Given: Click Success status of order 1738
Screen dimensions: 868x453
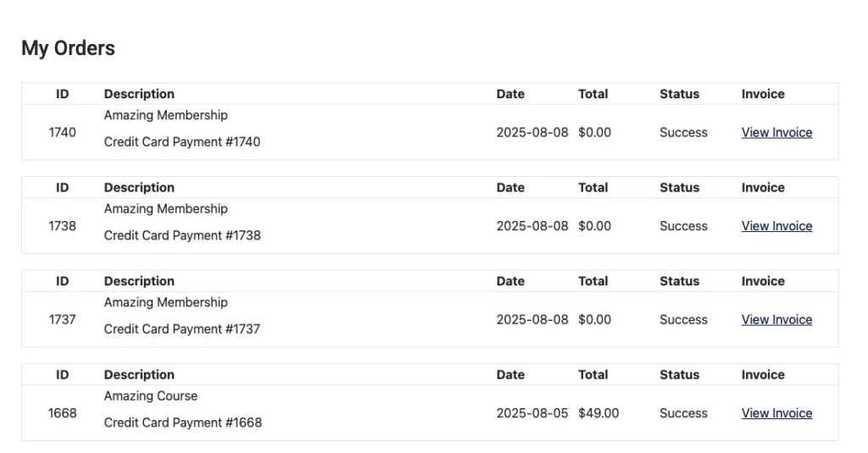Looking at the screenshot, I should pos(683,226).
